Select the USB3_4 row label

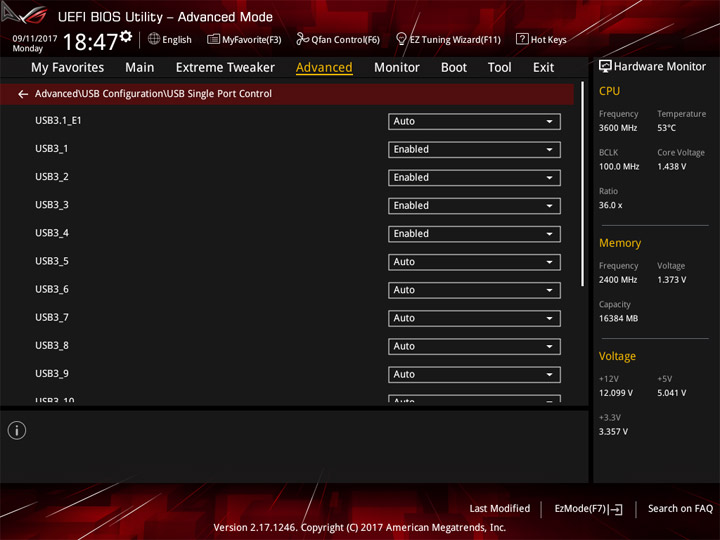52,233
